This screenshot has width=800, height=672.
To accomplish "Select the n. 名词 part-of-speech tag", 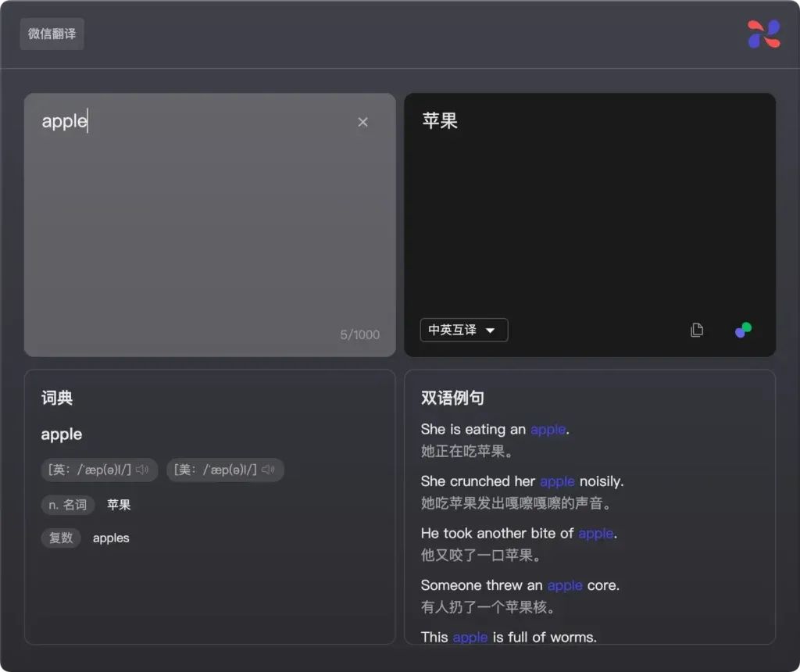I will 68,505.
